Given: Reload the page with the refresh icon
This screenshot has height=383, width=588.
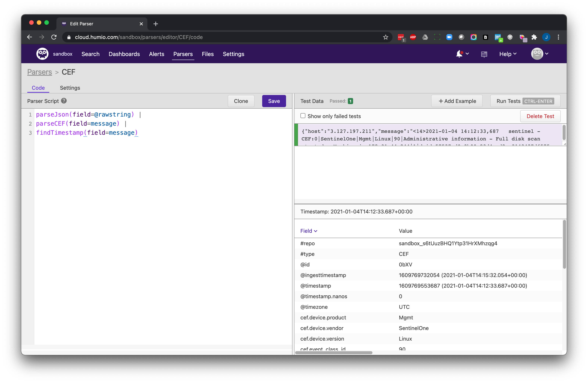Looking at the screenshot, I should pyautogui.click(x=54, y=37).
